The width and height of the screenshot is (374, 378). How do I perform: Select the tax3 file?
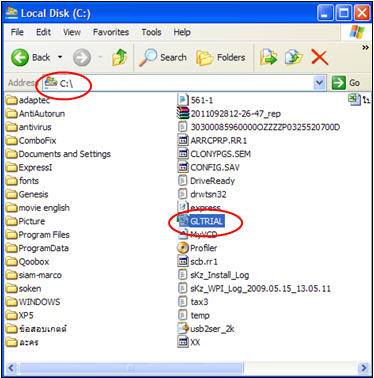coord(193,302)
